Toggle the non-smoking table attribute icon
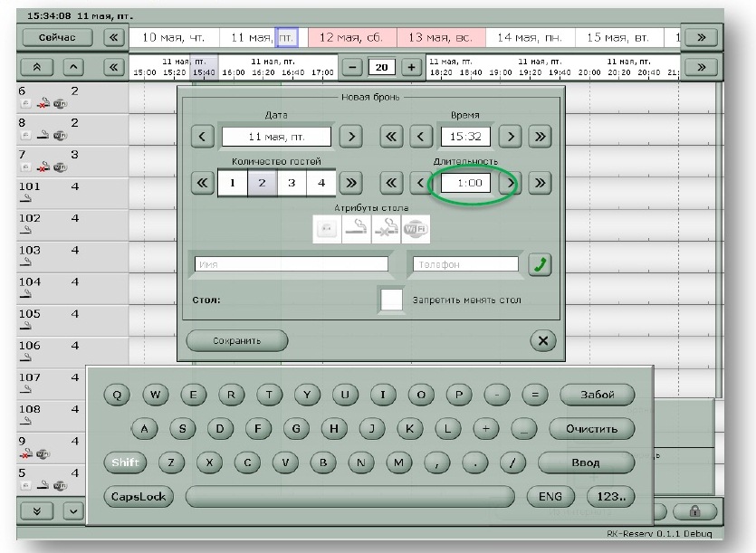The image size is (756, 553). point(387,230)
